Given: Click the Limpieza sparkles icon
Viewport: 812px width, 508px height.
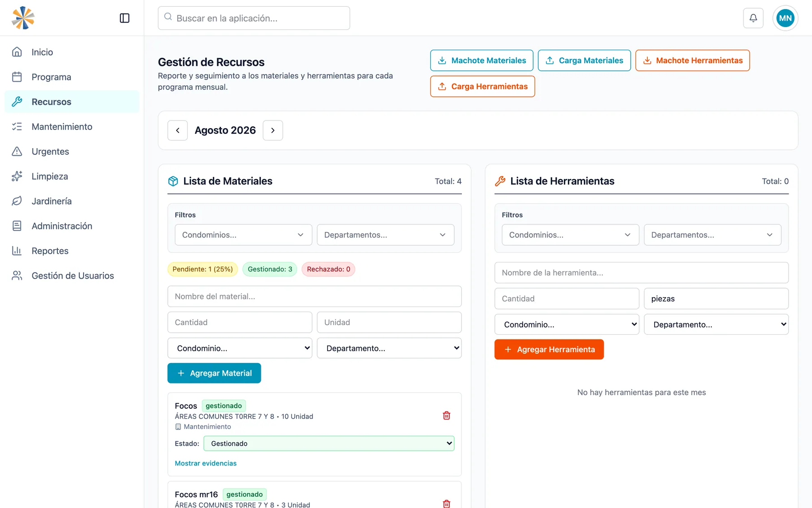Looking at the screenshot, I should (17, 176).
